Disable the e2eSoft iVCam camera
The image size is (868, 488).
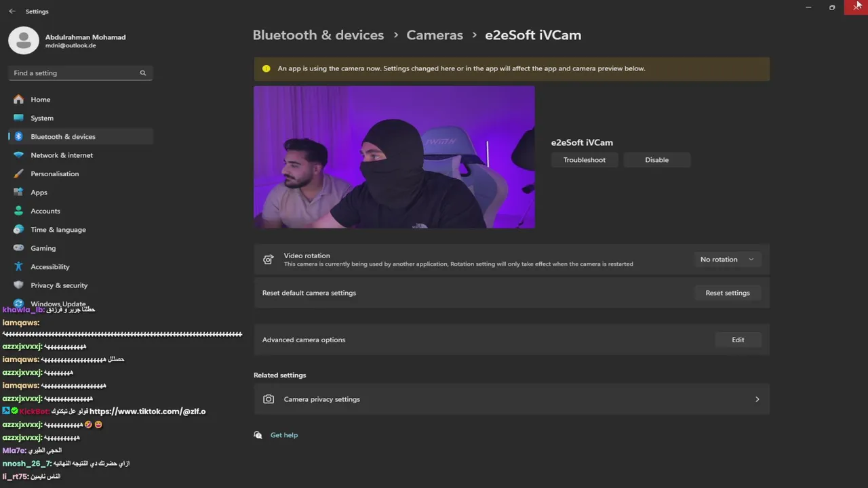(656, 160)
